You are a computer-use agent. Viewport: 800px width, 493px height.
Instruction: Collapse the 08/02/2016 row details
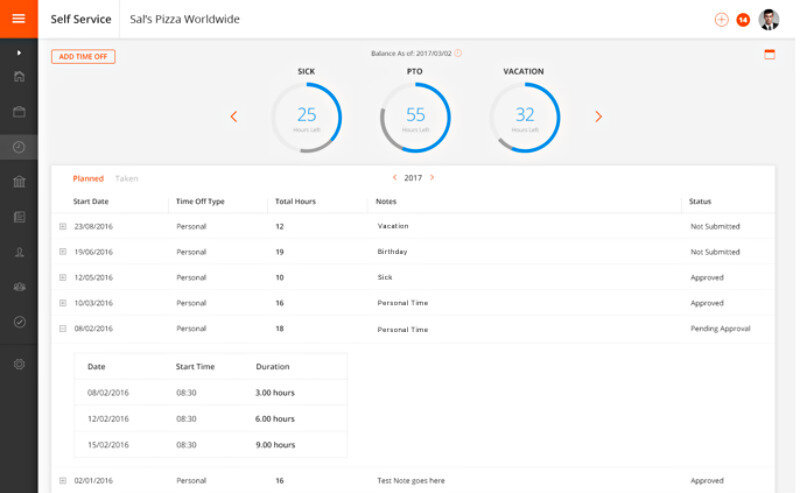click(x=62, y=328)
